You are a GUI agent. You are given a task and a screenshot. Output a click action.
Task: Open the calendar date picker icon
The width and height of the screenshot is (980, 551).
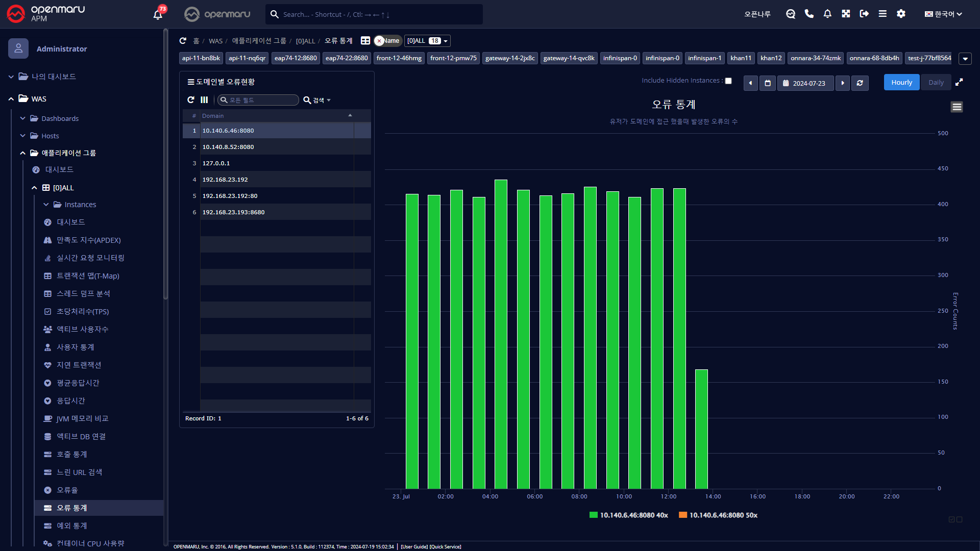tap(768, 83)
